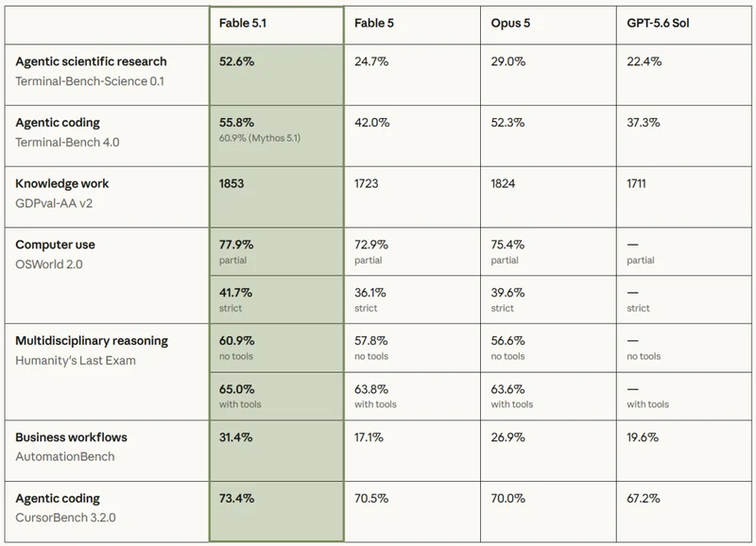Click the Computer use row label
The image size is (756, 546).
55,245
